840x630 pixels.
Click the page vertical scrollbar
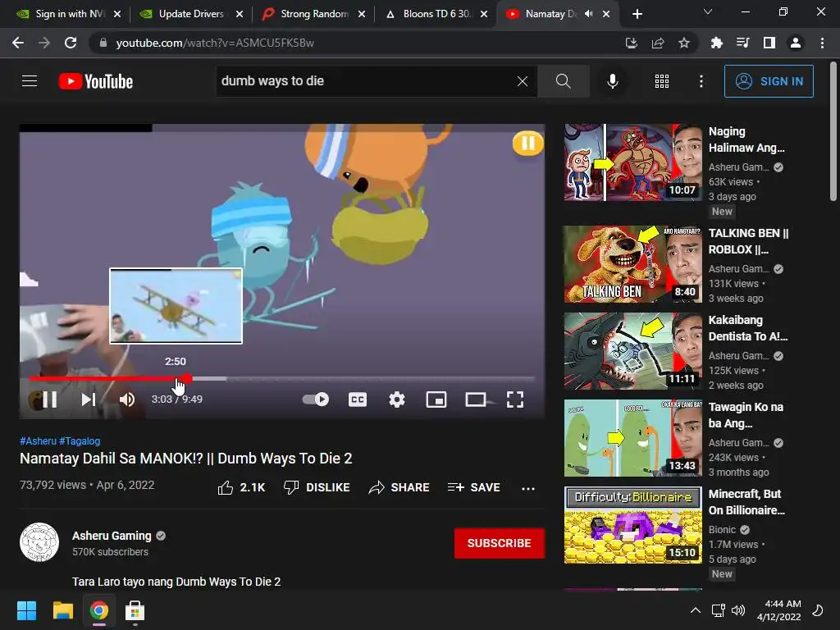(833, 131)
